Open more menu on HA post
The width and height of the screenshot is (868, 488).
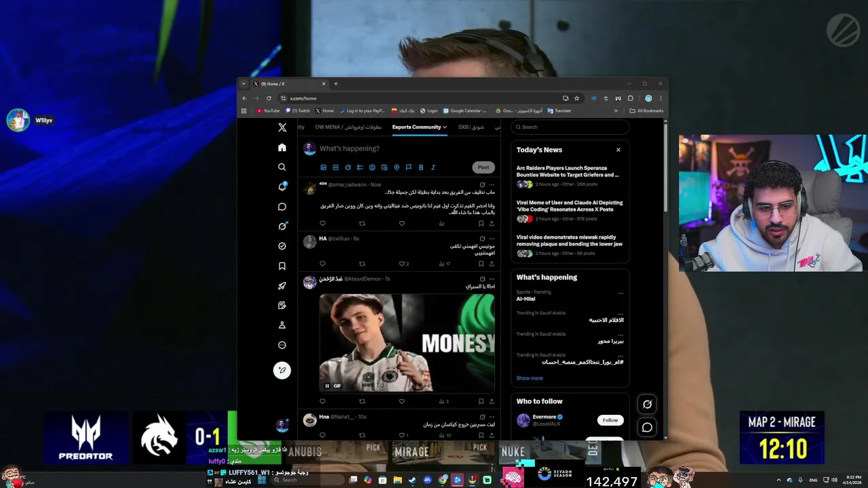(492, 239)
